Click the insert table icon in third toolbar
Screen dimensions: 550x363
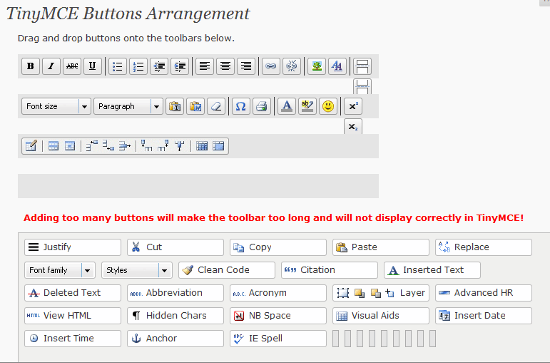(31, 146)
